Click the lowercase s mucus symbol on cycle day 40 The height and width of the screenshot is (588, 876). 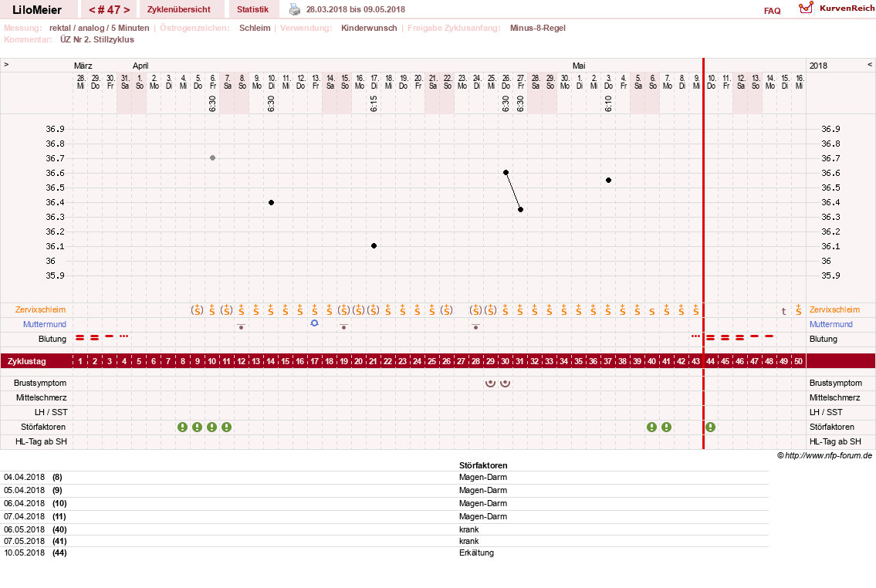click(652, 312)
